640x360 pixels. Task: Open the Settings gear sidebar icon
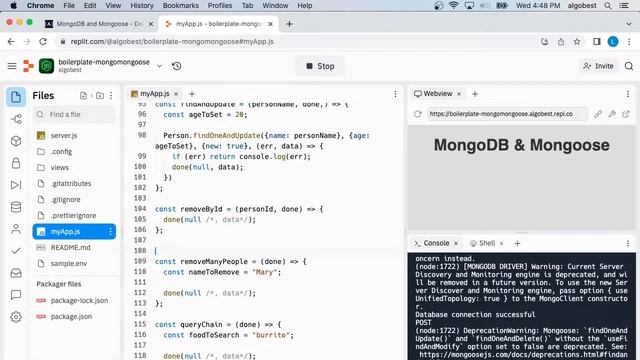(x=16, y=317)
